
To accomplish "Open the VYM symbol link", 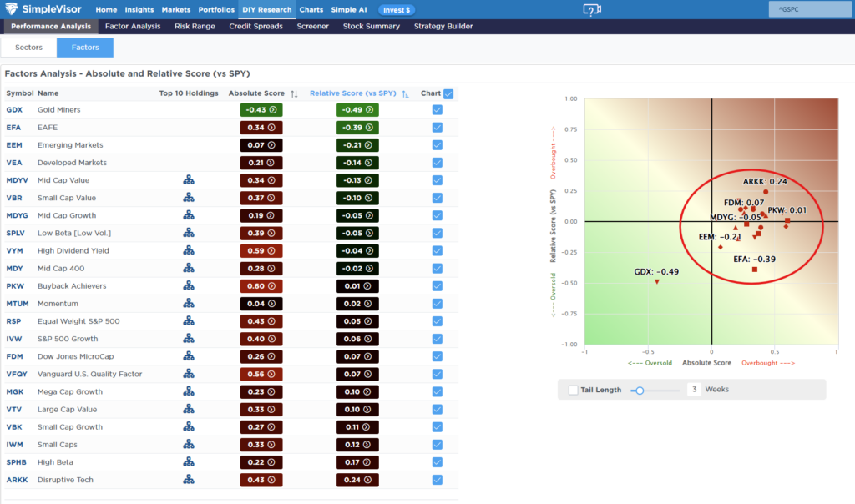I will [x=15, y=250].
